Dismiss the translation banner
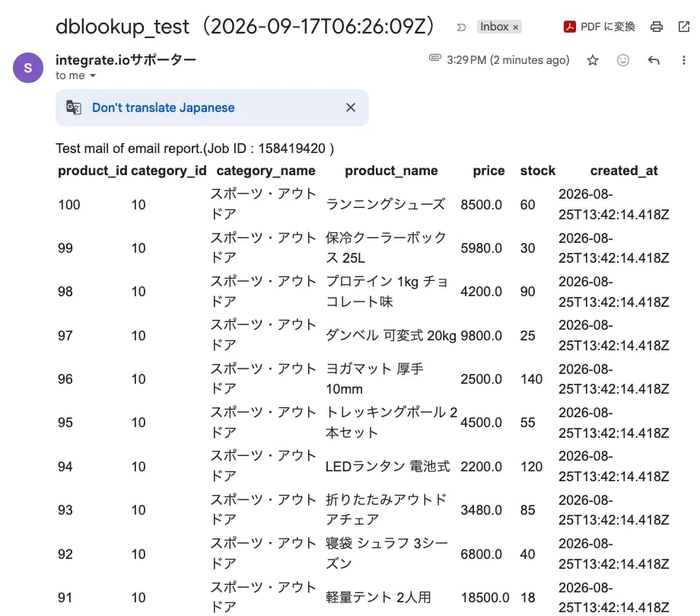This screenshot has width=700, height=616. tap(351, 107)
